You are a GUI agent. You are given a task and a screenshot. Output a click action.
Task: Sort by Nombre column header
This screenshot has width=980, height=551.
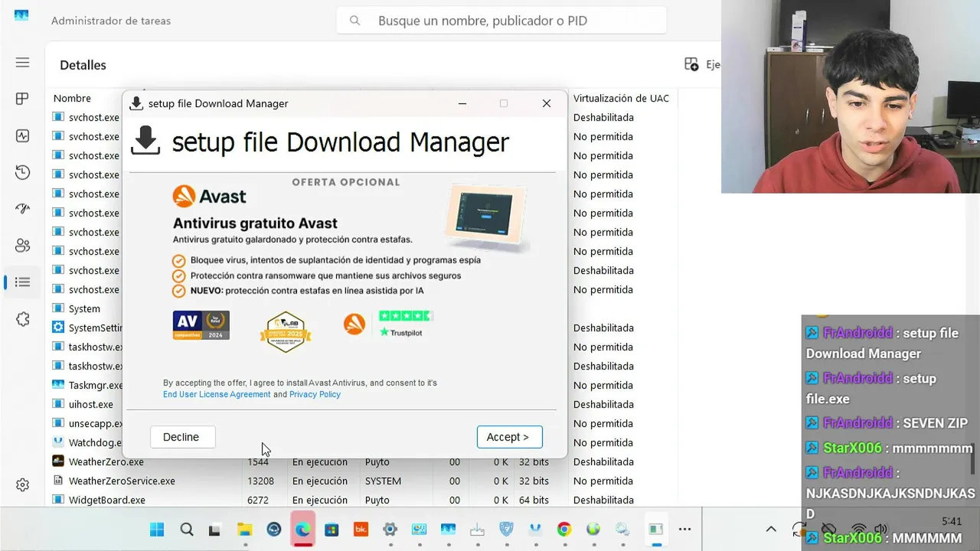[72, 98]
